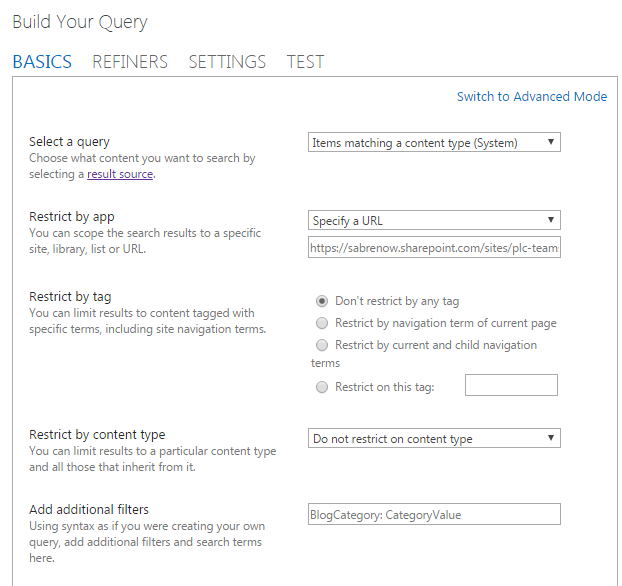Click the BlogCategory additional filters field
This screenshot has height=586, width=622.
(x=434, y=514)
